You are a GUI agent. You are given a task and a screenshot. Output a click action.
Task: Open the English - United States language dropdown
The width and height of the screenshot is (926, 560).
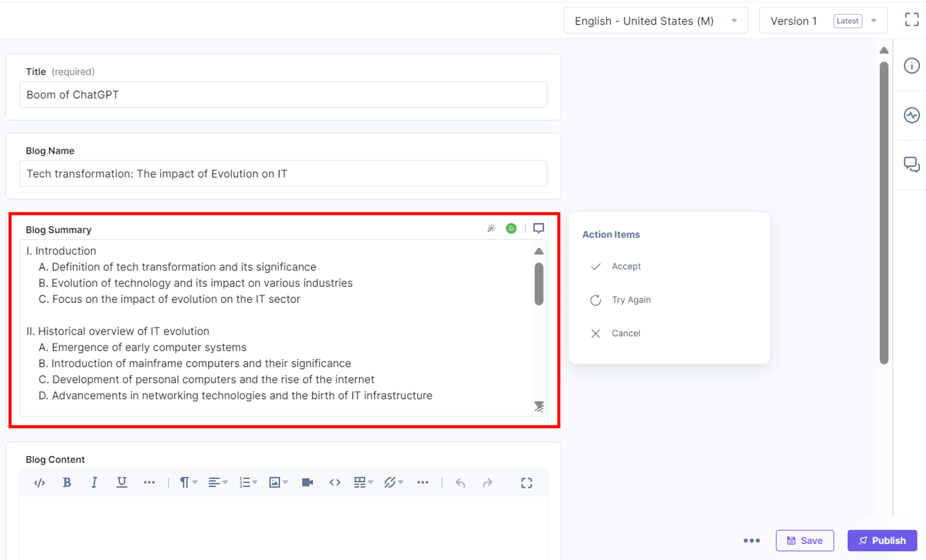pyautogui.click(x=655, y=20)
